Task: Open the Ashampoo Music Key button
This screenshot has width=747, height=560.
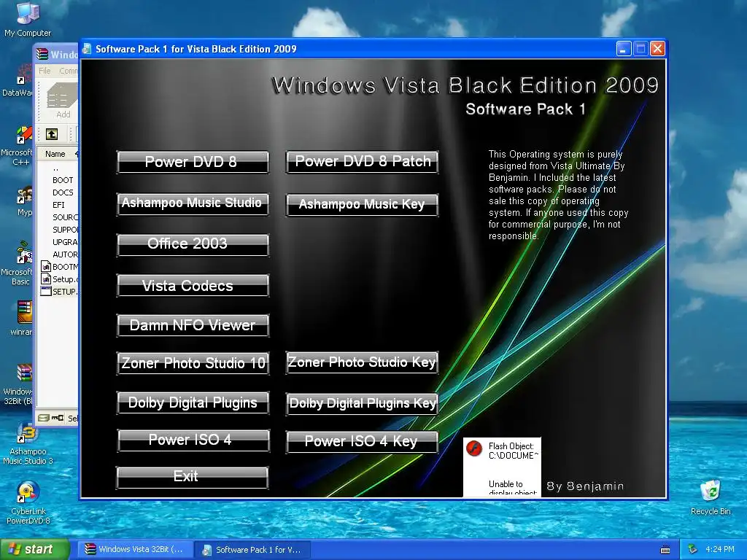Action: coord(362,205)
